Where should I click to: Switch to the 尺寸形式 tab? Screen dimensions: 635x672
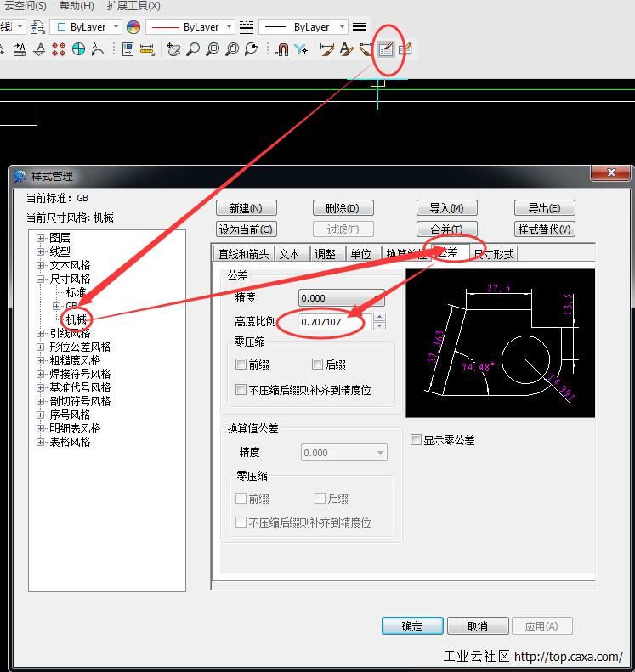[494, 254]
